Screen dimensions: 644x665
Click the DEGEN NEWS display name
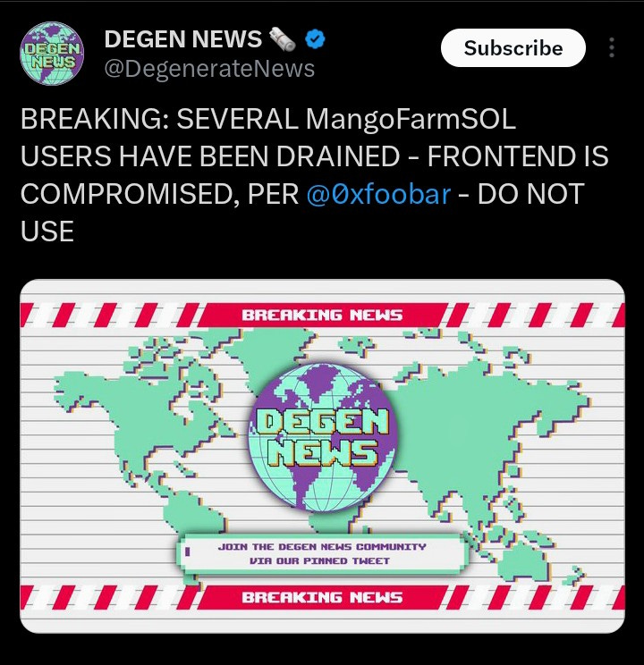(x=183, y=39)
